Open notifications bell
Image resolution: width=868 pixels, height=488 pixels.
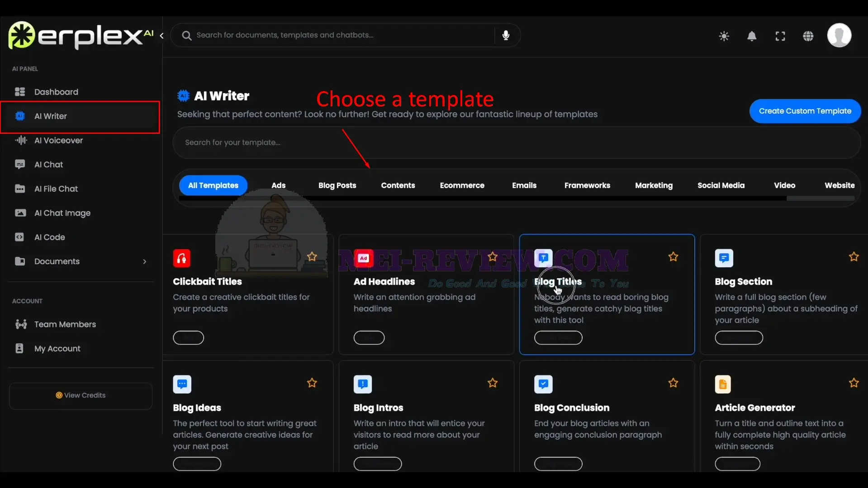pyautogui.click(x=752, y=36)
